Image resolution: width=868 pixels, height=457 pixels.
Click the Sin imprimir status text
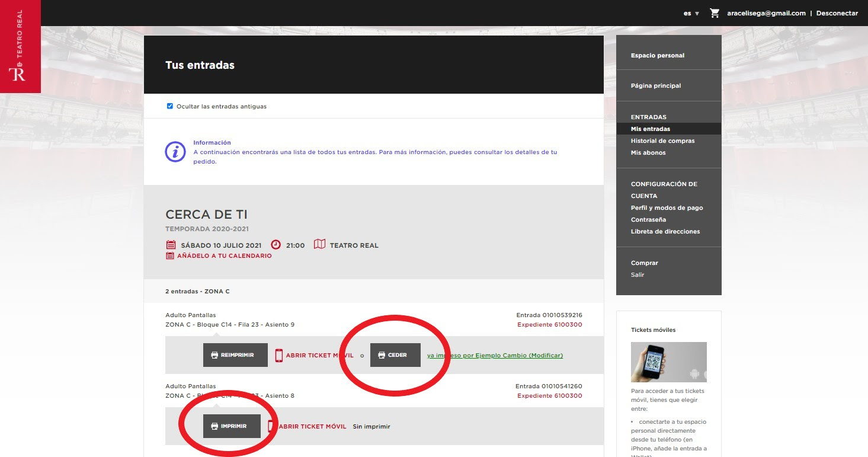pos(371,426)
